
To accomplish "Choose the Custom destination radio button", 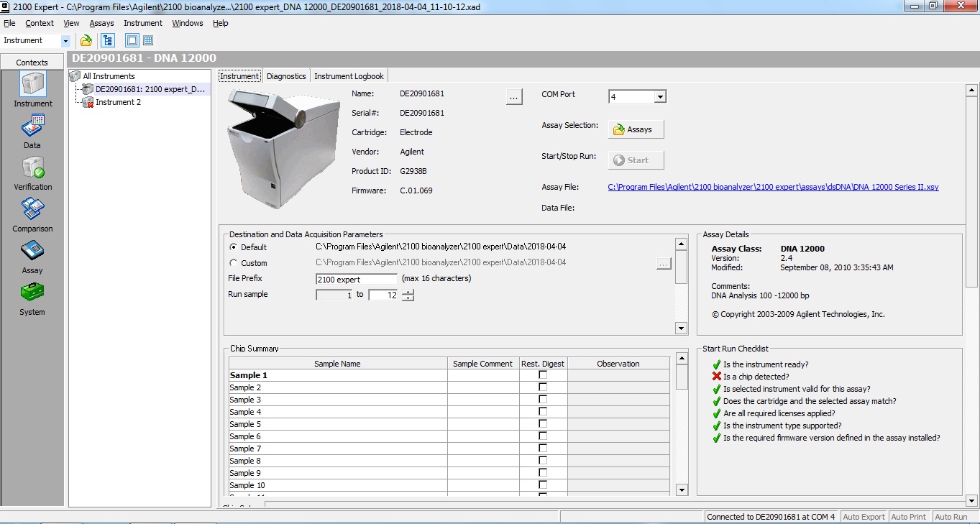I will point(233,262).
